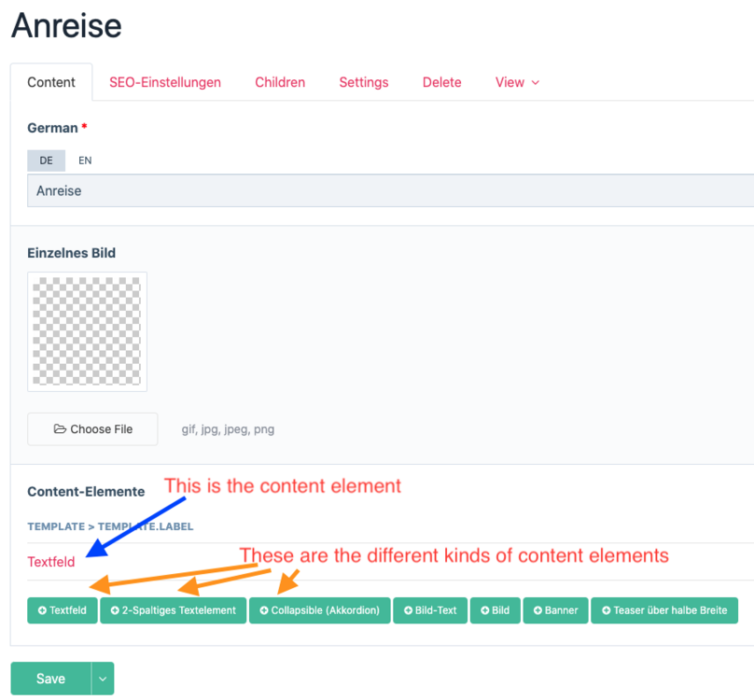Open the Children tab
This screenshot has width=754, height=700.
[x=280, y=82]
